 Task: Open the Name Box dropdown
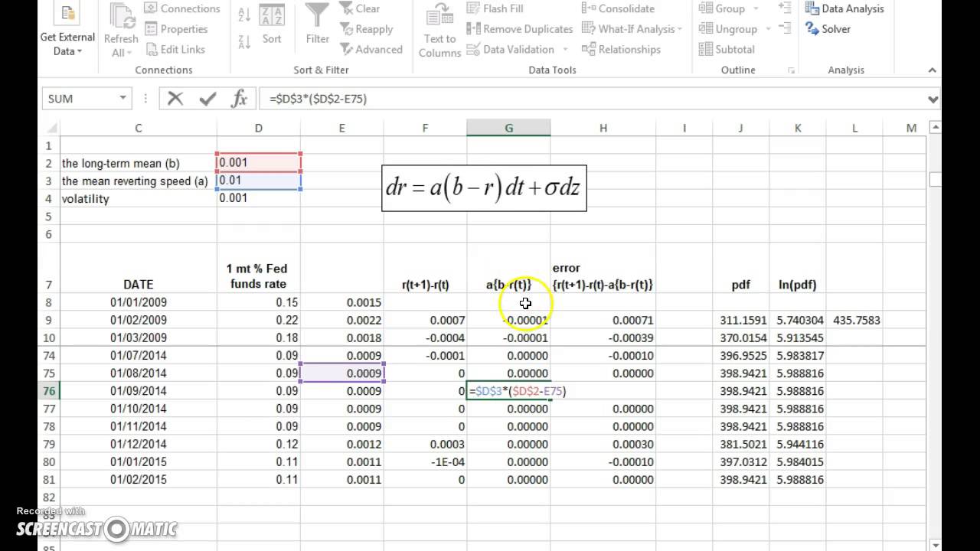(122, 98)
